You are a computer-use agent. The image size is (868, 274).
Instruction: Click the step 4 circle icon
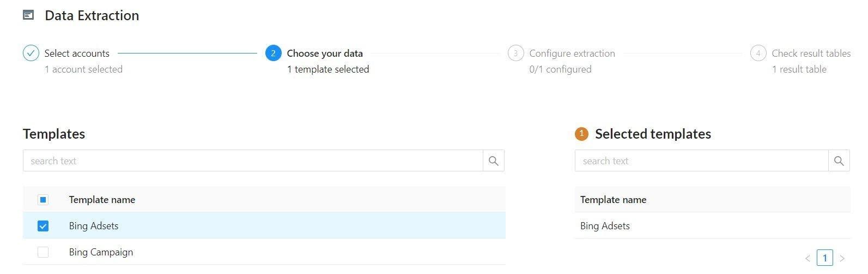tap(758, 53)
